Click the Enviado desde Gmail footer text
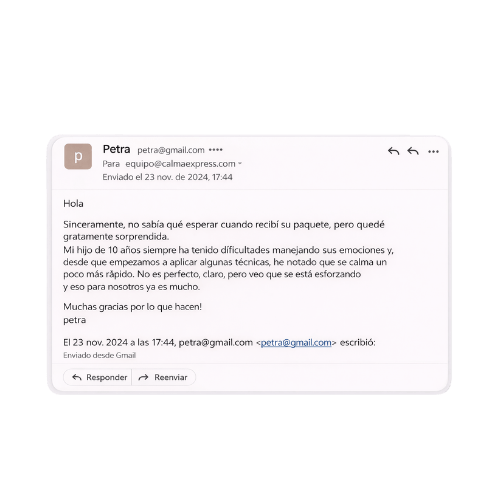This screenshot has height=500, width=500. [x=99, y=355]
